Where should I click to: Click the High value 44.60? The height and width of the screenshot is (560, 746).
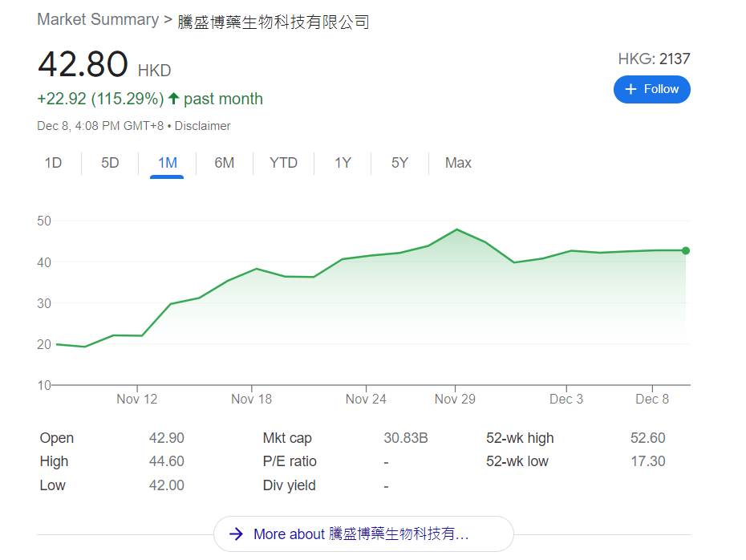(x=167, y=461)
